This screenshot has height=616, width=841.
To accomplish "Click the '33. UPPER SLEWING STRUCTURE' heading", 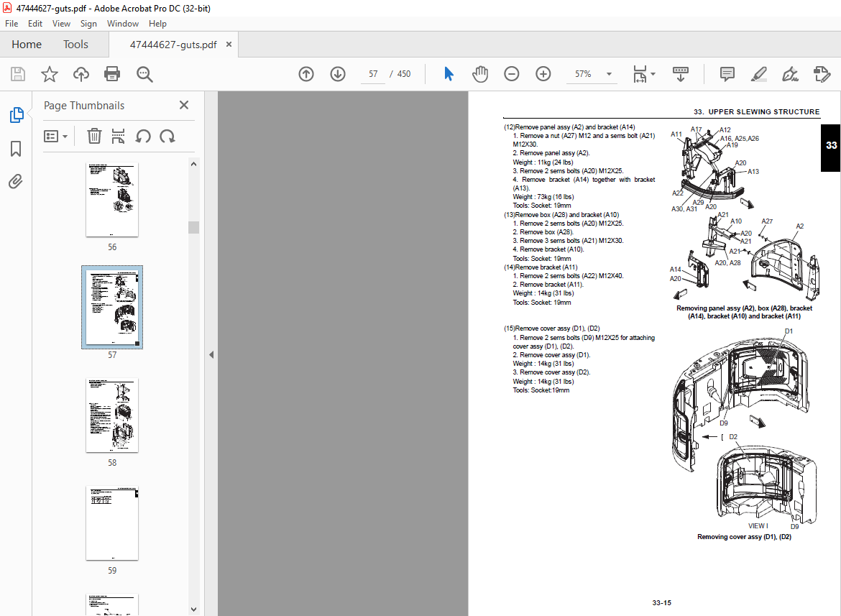I will [x=756, y=111].
